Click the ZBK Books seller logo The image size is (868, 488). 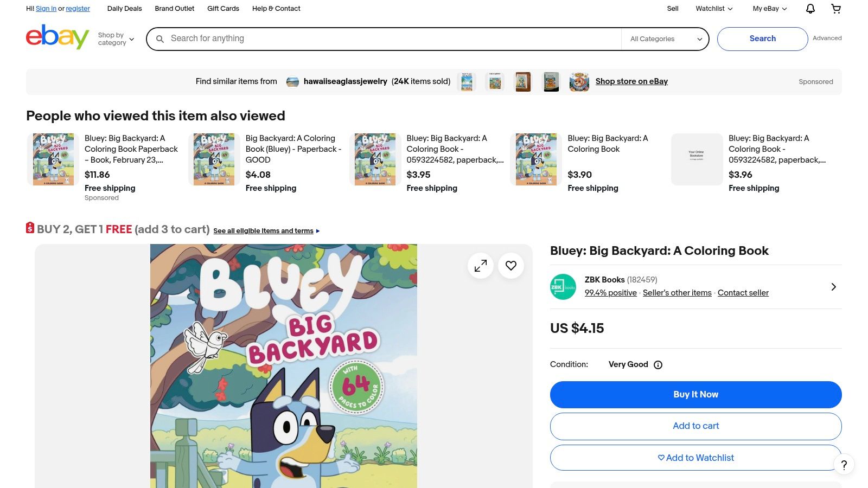563,287
